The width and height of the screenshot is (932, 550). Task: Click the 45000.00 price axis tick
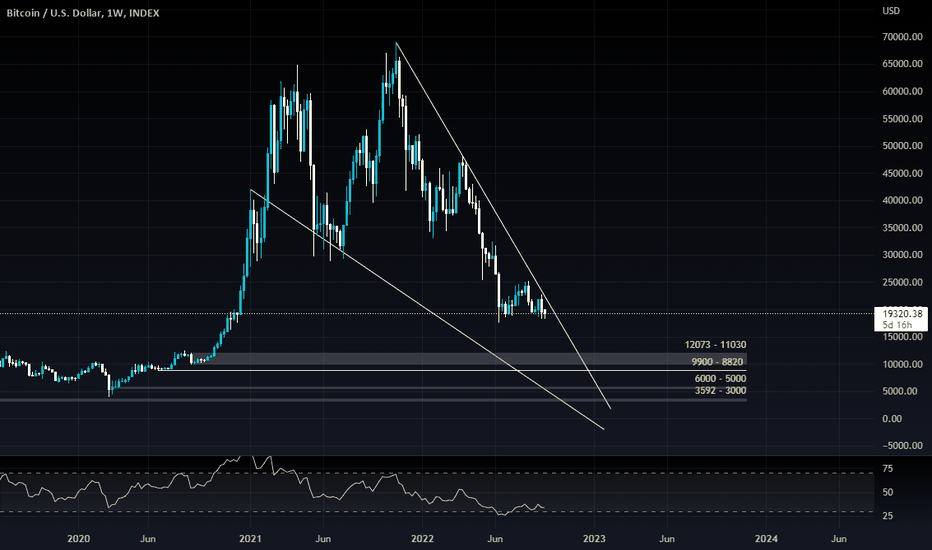902,174
